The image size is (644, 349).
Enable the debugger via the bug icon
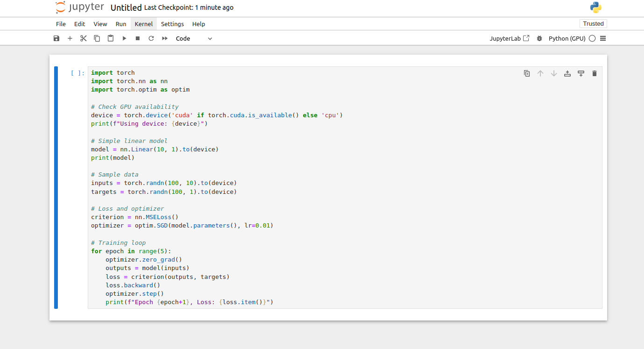[x=539, y=38]
